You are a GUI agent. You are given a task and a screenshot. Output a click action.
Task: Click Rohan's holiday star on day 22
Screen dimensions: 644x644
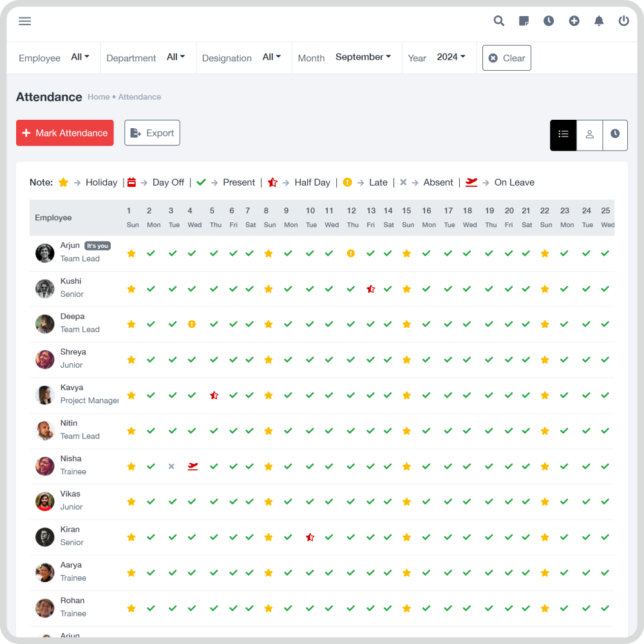[x=545, y=609]
